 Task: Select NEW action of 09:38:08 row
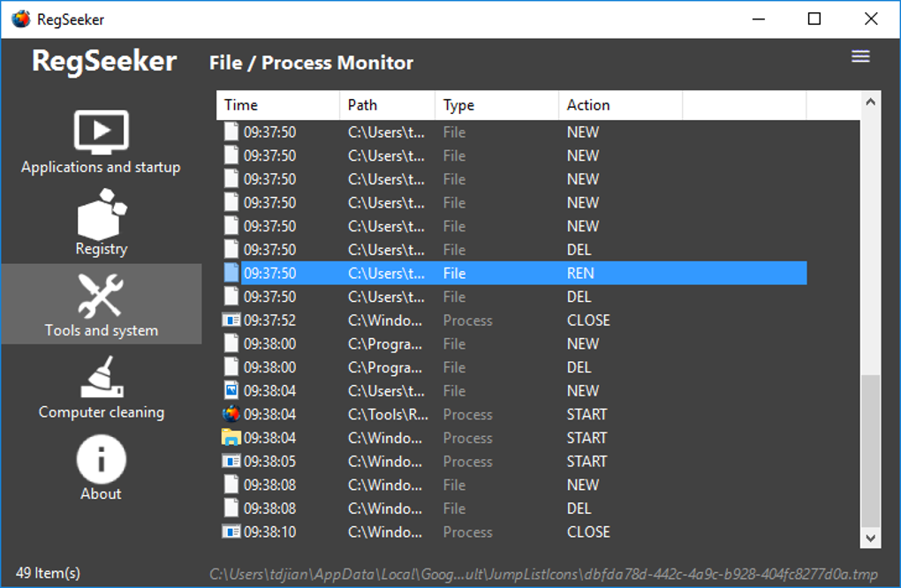pyautogui.click(x=583, y=486)
